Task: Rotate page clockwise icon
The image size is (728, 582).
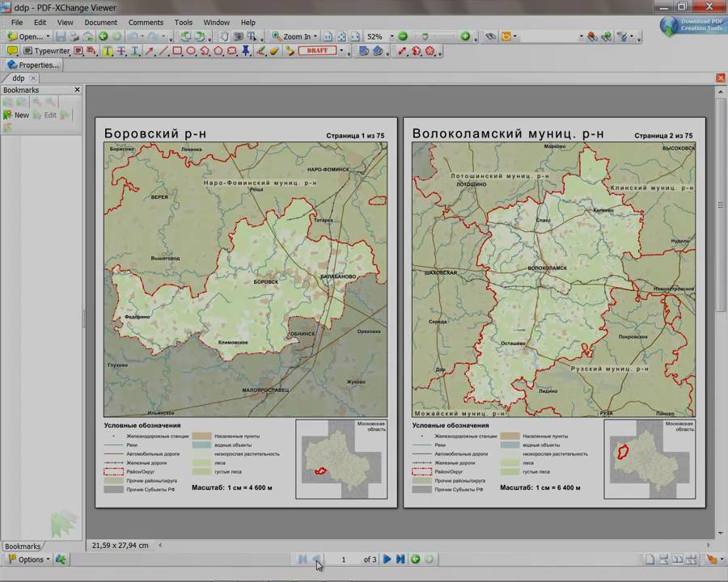Action: (x=200, y=36)
